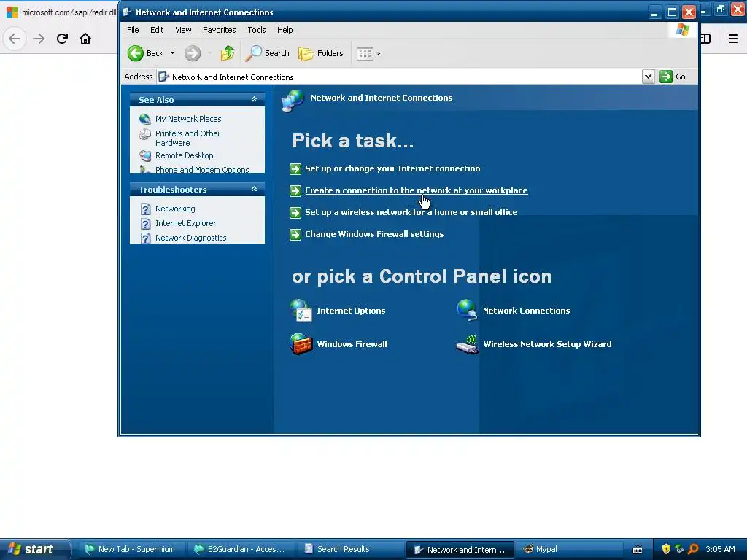Open the Edit menu

point(157,30)
